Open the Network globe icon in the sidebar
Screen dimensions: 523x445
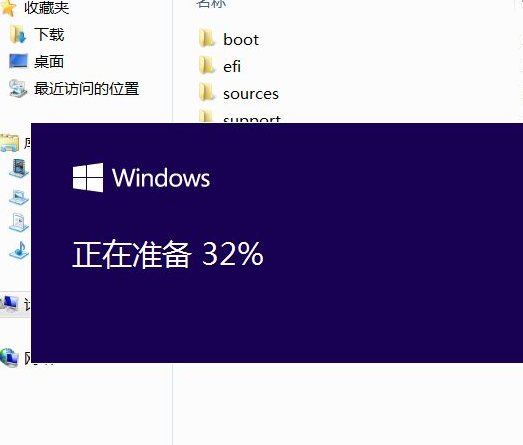[x=9, y=358]
